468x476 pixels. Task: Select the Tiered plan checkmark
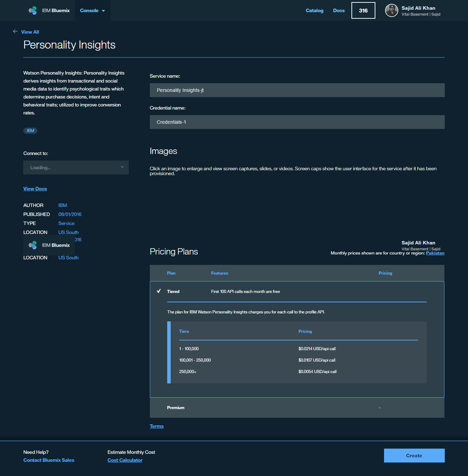click(159, 291)
